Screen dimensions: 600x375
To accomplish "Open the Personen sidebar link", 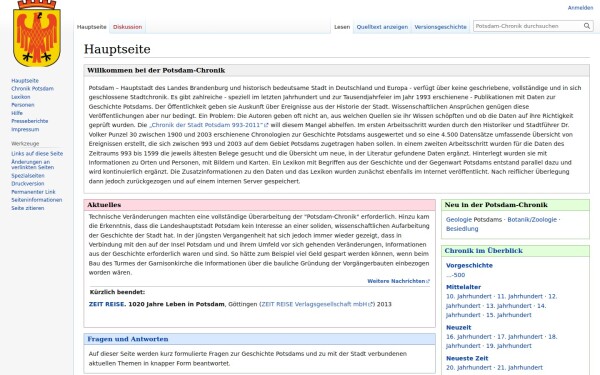I will (23, 105).
